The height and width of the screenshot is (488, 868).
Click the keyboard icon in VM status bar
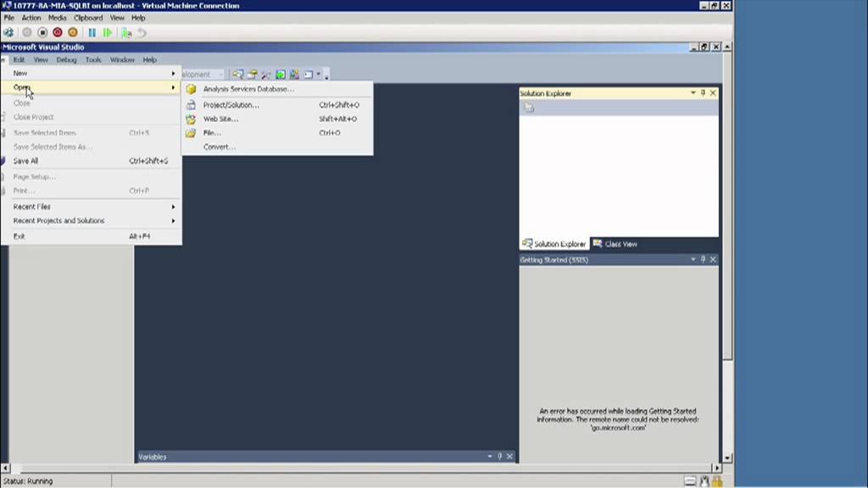690,481
